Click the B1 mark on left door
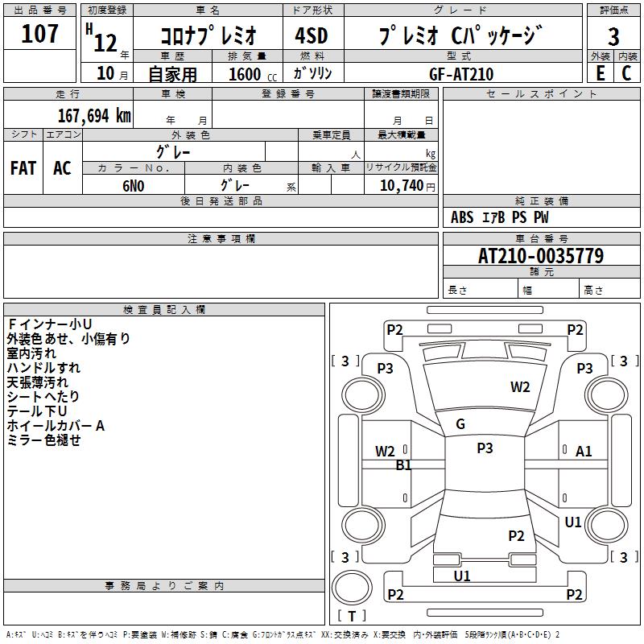 point(403,465)
